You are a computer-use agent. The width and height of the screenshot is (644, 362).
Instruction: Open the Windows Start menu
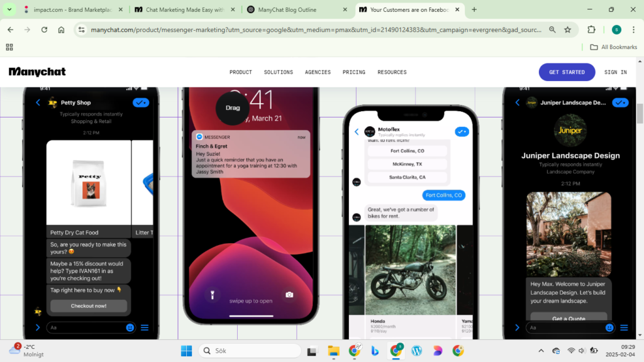[x=186, y=351]
